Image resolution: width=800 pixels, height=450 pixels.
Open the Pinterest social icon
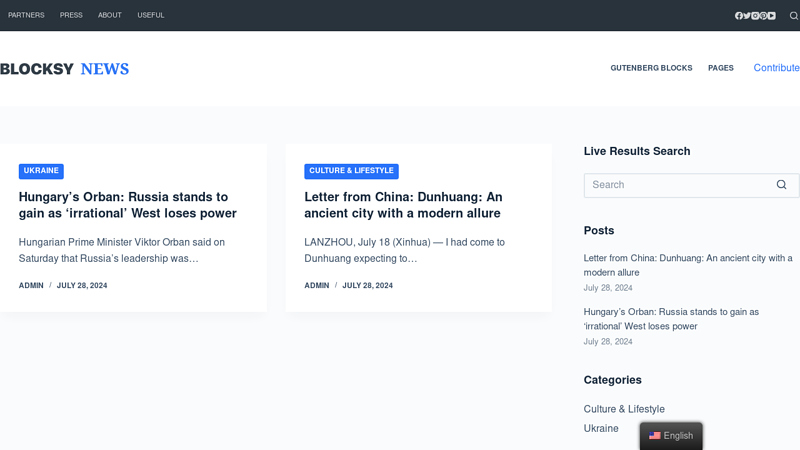(763, 16)
